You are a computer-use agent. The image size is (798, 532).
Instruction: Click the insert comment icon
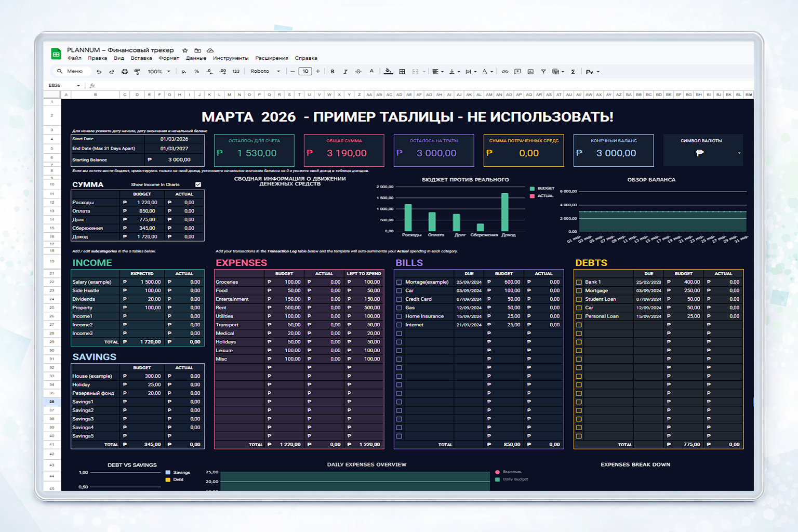pyautogui.click(x=517, y=71)
